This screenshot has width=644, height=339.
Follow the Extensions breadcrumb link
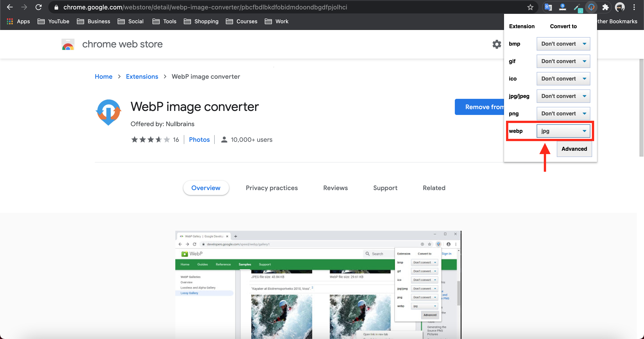pyautogui.click(x=142, y=76)
